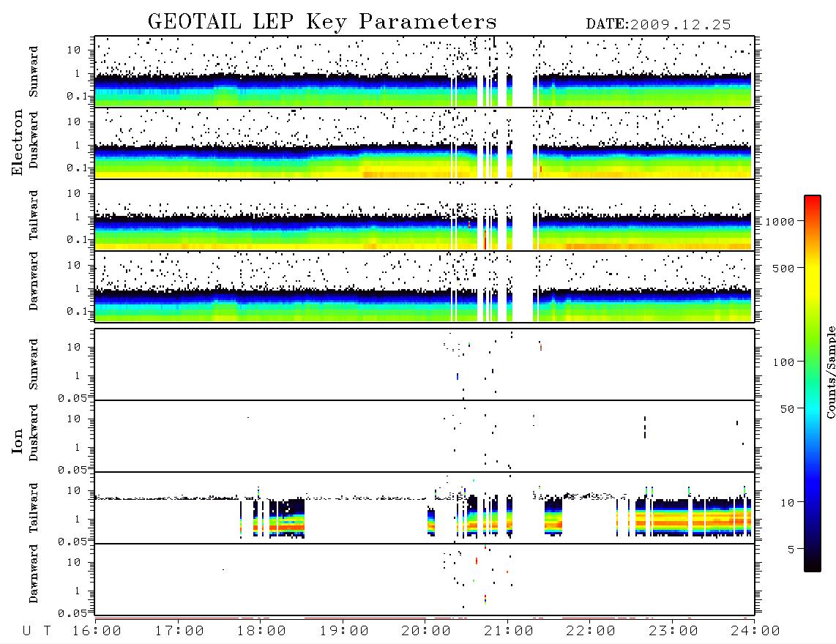Click the date text "DATE:2009.12.25"

coord(658,25)
